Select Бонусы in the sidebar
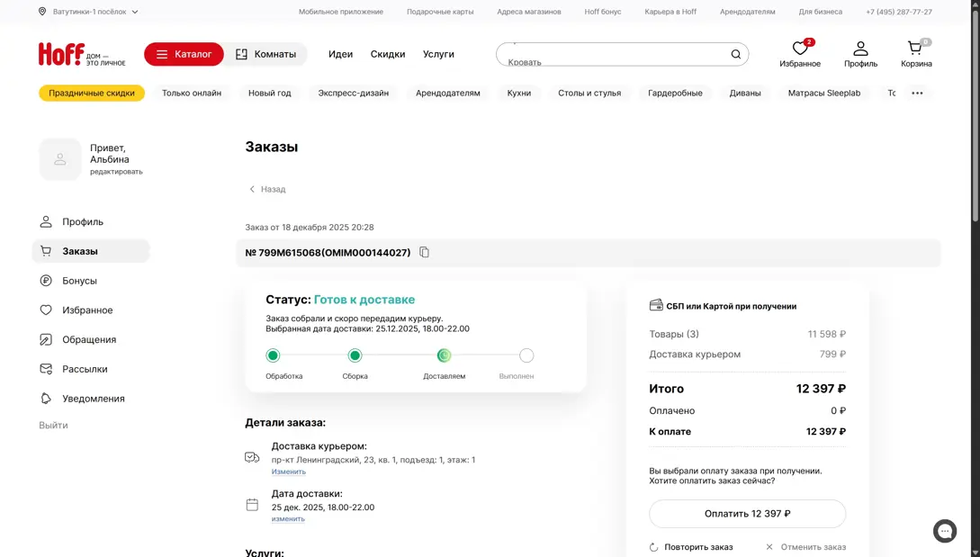This screenshot has height=557, width=980. pyautogui.click(x=79, y=281)
